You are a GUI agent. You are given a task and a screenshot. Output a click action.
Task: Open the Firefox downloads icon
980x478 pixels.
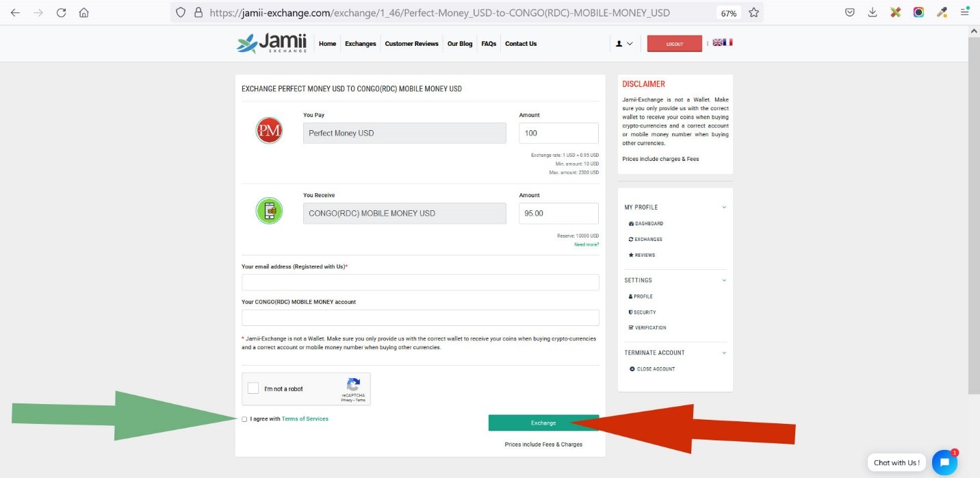(873, 12)
